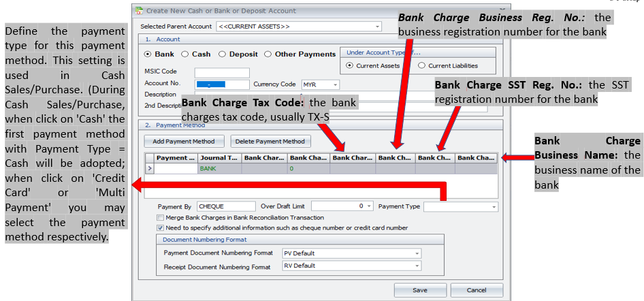
Task: Select the Cash radio option
Action: coord(187,54)
